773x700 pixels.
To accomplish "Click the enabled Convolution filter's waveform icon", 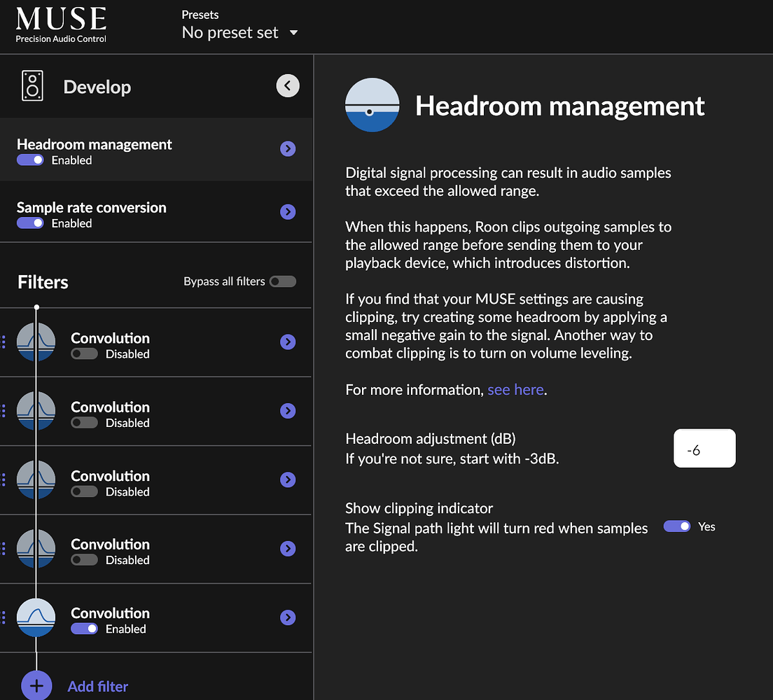I will pyautogui.click(x=36, y=617).
